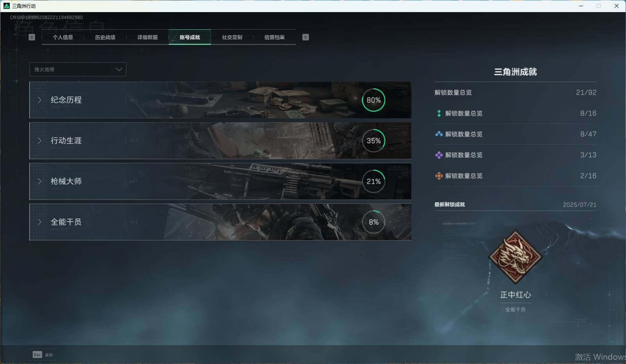This screenshot has height=364, width=626.
Task: Click the blue tier icon showing 8/47
Action: click(439, 134)
